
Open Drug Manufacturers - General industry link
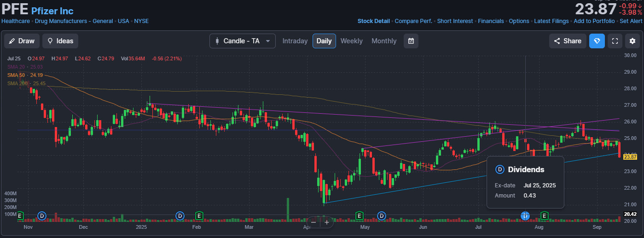pos(74,21)
